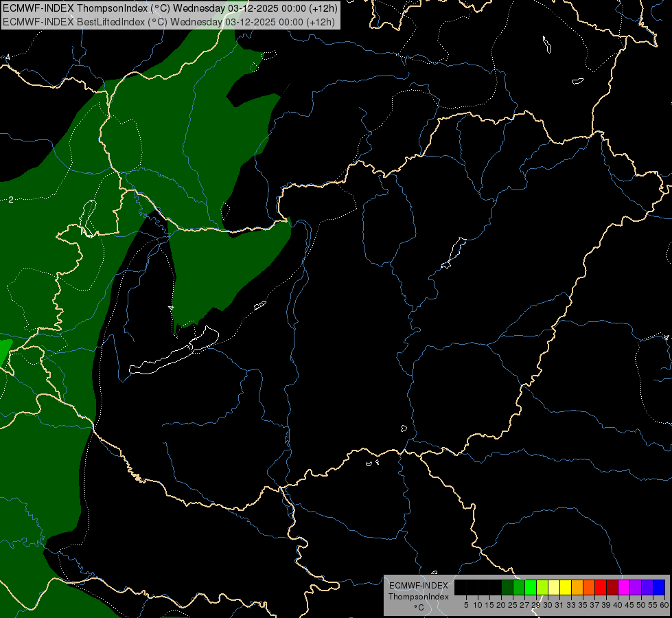The height and width of the screenshot is (618, 672).
Task: Click the ECMWF-INDEX label inside the legend
Action: pyautogui.click(x=419, y=586)
